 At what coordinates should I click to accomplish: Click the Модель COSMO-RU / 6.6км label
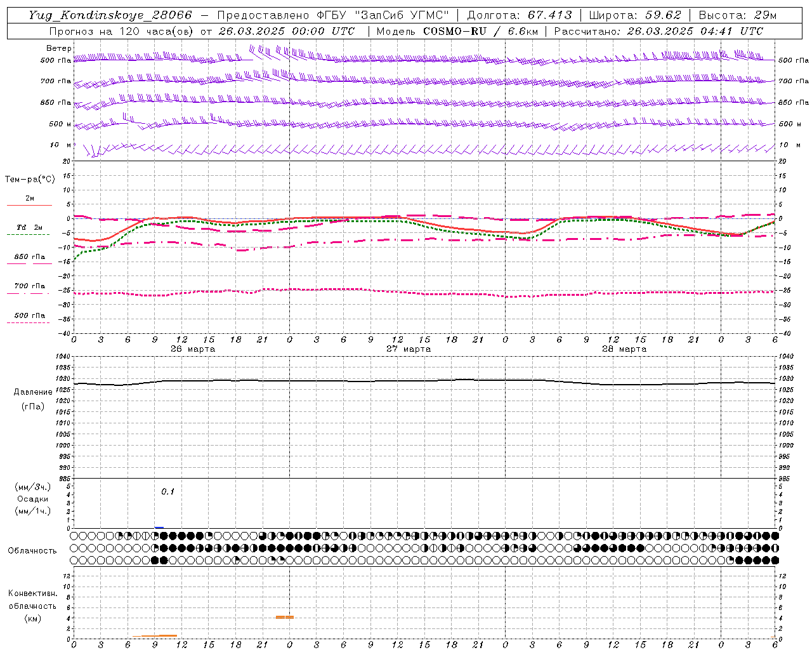[457, 31]
